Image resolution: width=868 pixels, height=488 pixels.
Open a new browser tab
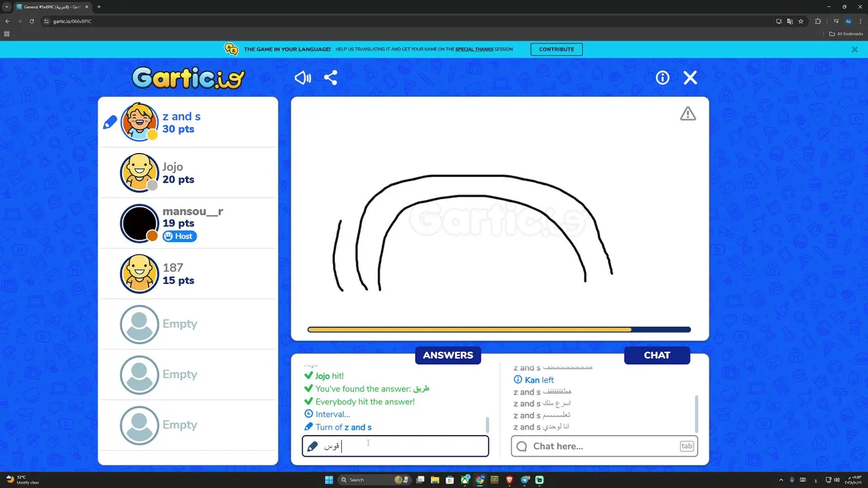tap(99, 7)
